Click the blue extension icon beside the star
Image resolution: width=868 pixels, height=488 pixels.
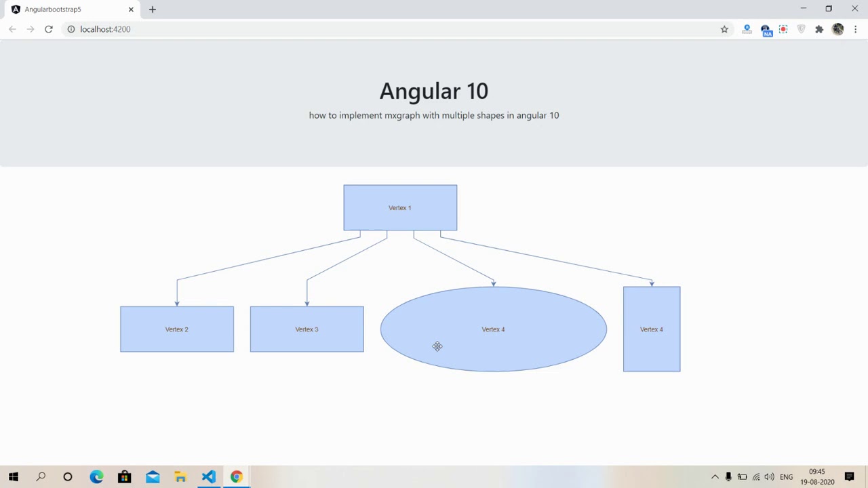coord(747,29)
